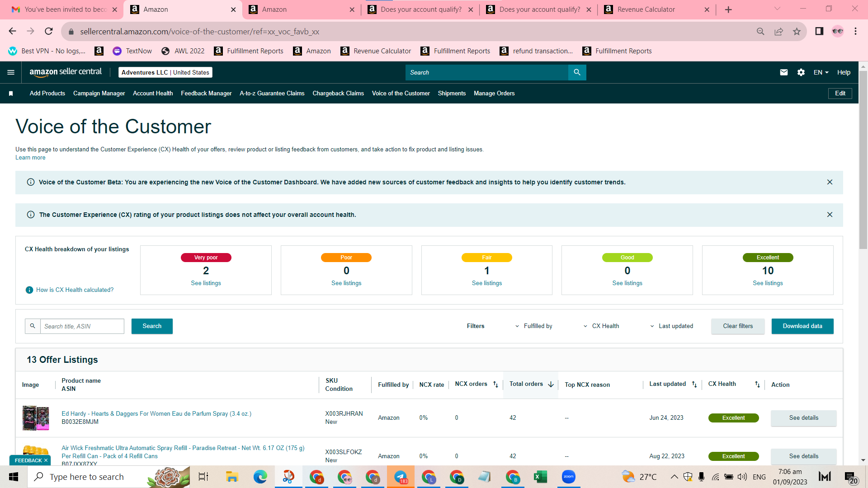The image size is (868, 488).
Task: Go to Manage Orders menu item
Action: [x=494, y=94]
